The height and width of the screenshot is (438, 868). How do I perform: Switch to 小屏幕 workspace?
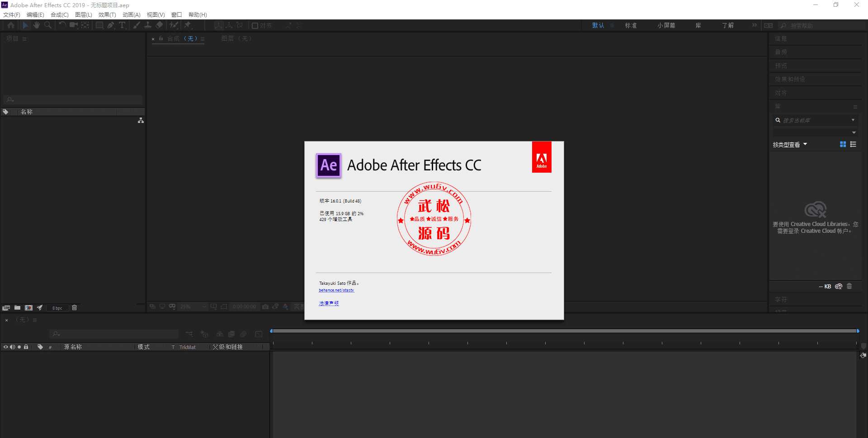666,25
